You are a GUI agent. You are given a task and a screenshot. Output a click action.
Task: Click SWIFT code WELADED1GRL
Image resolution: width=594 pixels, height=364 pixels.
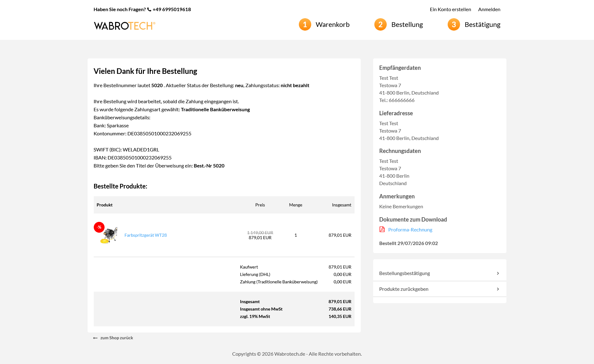141,150
